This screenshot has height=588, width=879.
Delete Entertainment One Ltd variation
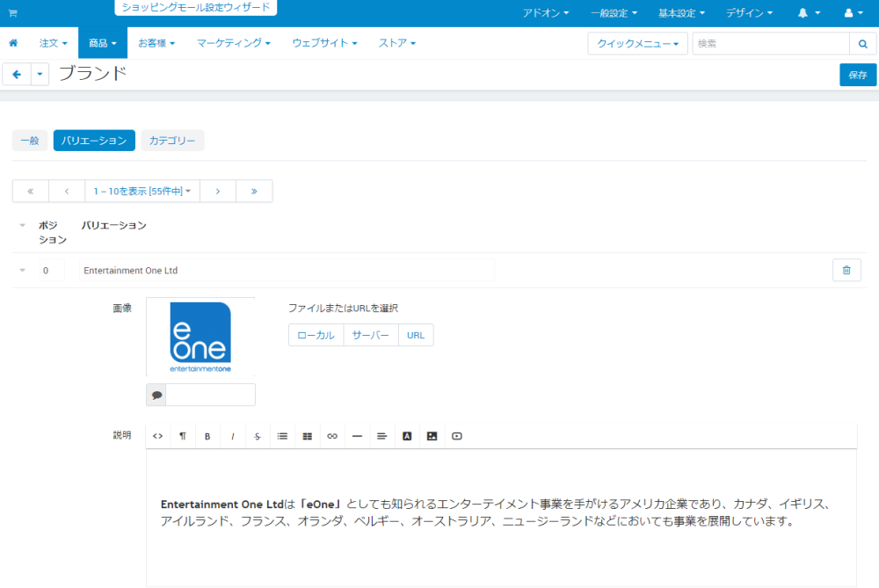click(846, 270)
